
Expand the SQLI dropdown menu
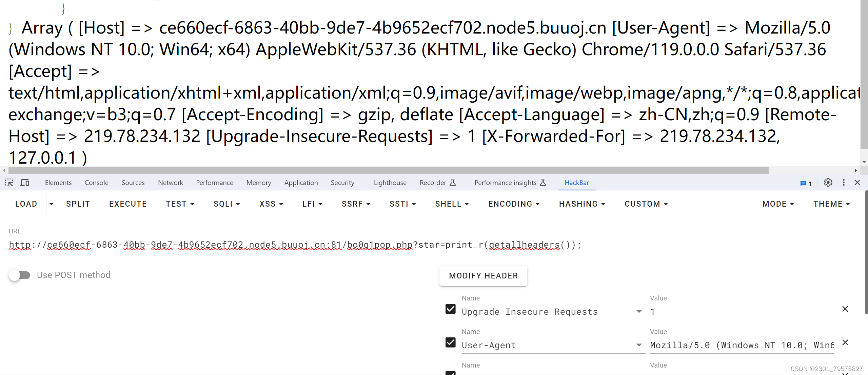click(226, 204)
